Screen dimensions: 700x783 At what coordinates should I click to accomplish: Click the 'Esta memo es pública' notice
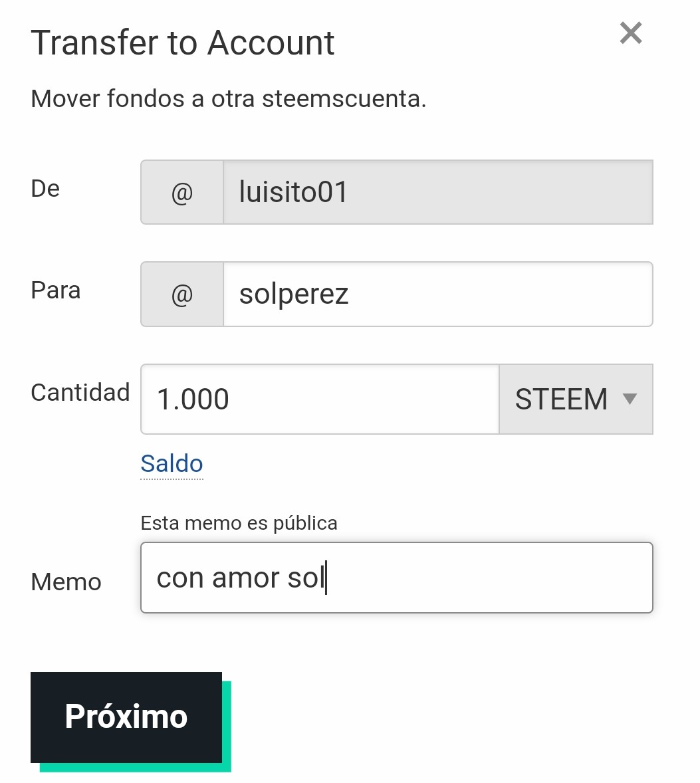(239, 523)
